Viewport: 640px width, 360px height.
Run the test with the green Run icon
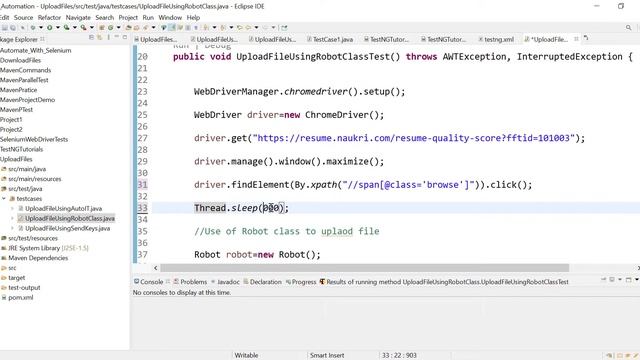pos(49,27)
